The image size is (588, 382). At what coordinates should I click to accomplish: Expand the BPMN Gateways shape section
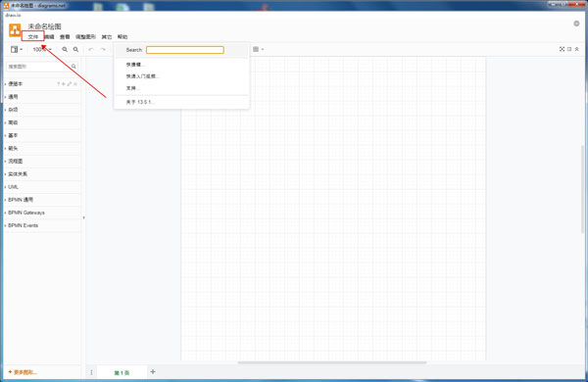tap(42, 213)
